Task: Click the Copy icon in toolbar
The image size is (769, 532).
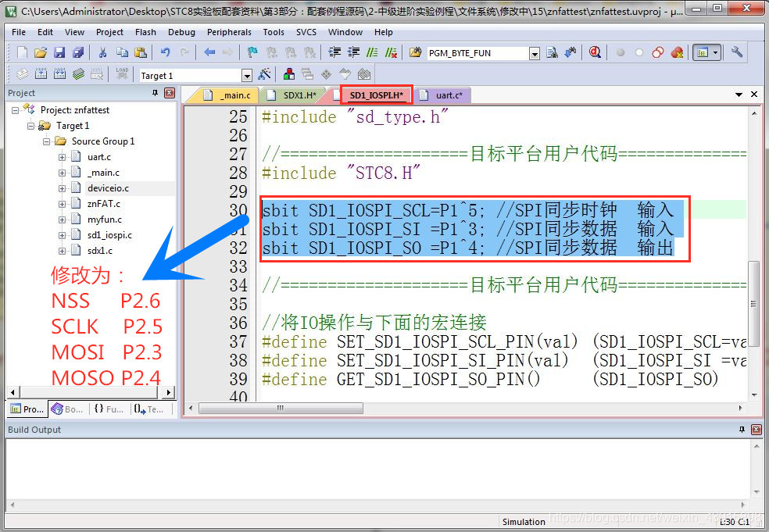Action: point(122,52)
